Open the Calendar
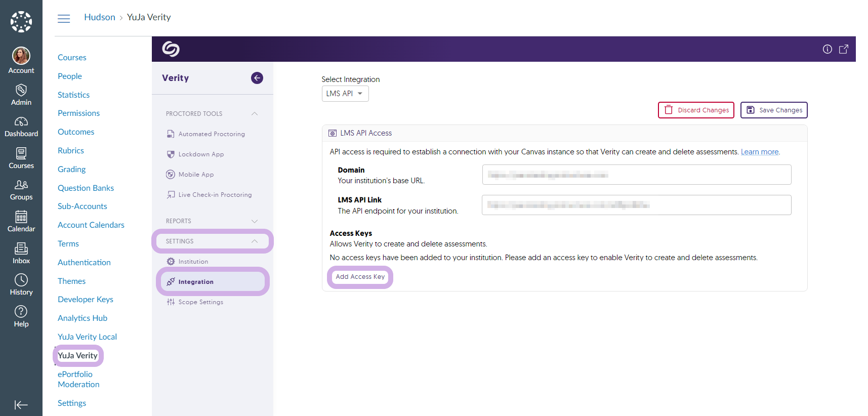The image size is (868, 416). [21, 222]
